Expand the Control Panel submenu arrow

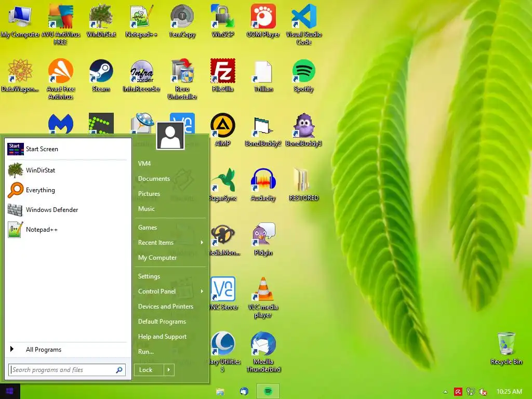[x=202, y=291]
